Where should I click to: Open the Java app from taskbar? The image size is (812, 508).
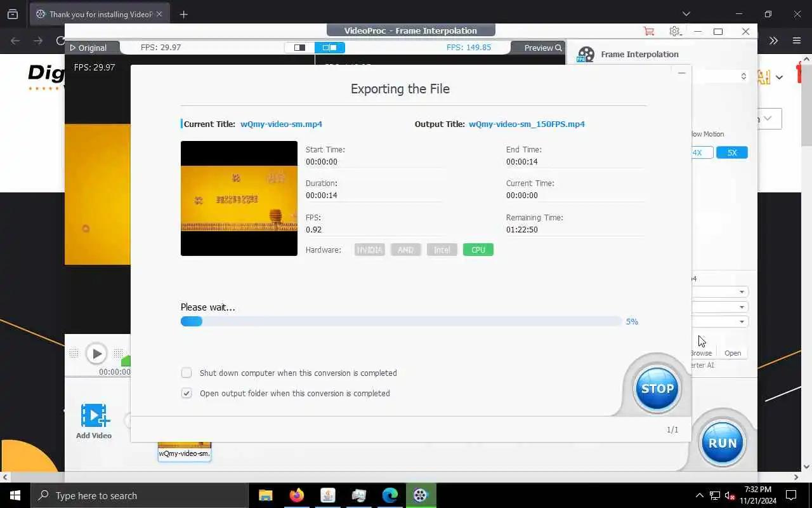pyautogui.click(x=327, y=495)
